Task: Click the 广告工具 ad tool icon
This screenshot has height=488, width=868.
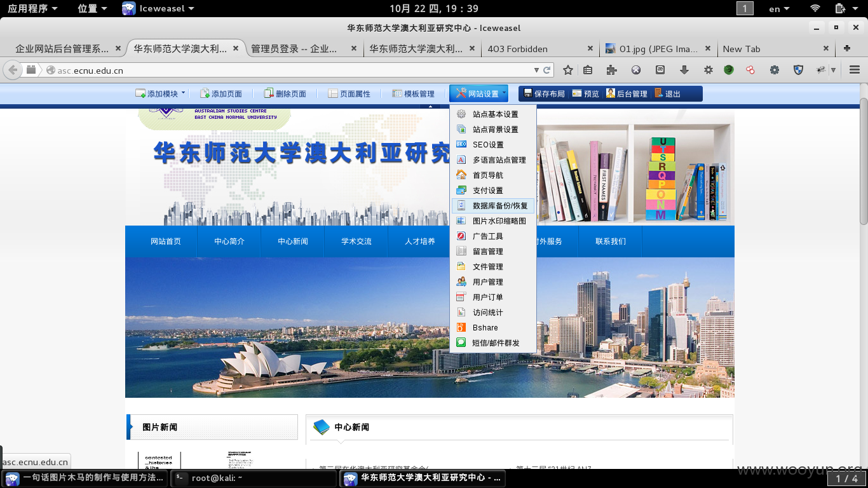Action: point(461,236)
